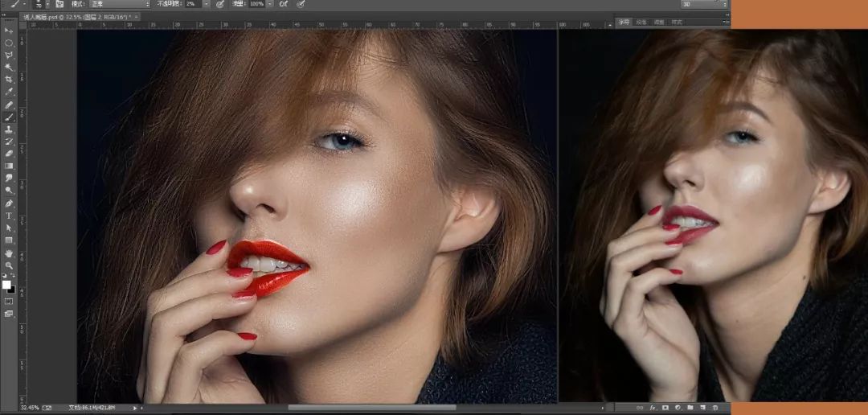The width and height of the screenshot is (868, 415).
Task: Select the Pen tool
Action: [x=8, y=203]
